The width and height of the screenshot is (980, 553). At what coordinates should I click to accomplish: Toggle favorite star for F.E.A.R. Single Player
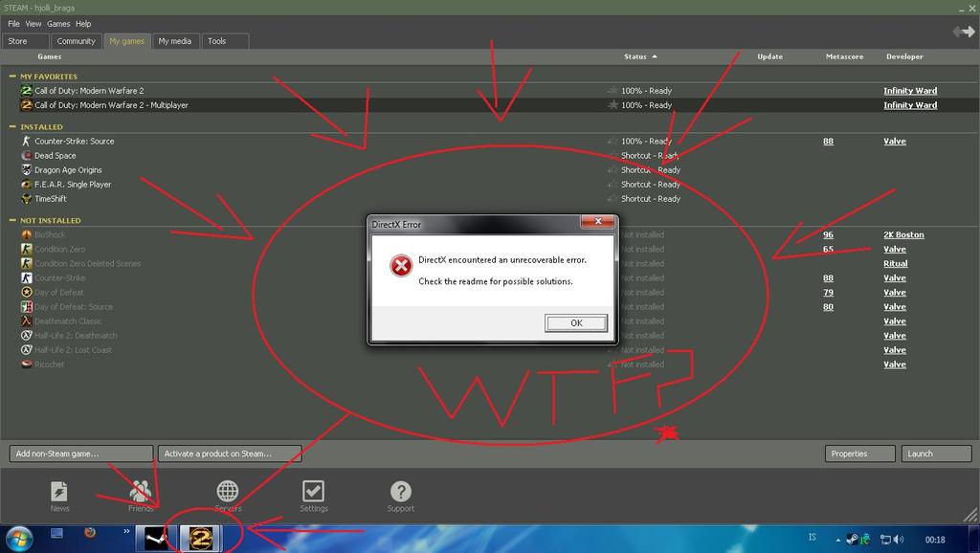612,185
